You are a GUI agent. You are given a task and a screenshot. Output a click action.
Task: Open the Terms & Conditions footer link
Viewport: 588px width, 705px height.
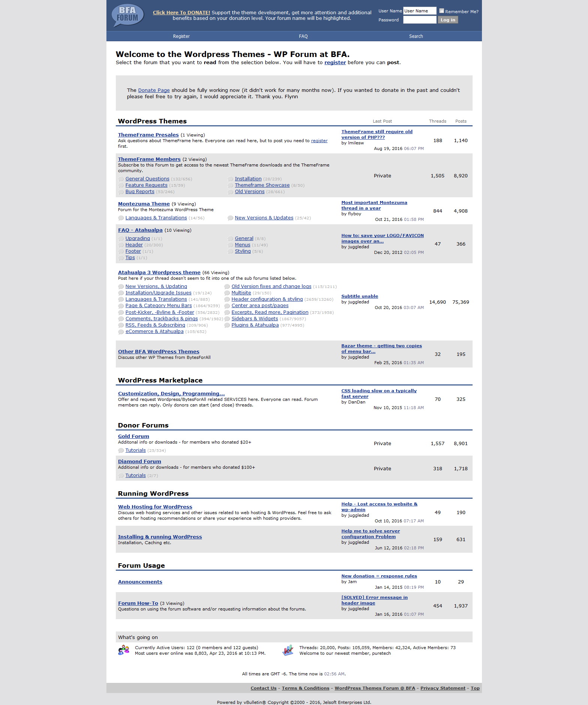pyautogui.click(x=305, y=688)
